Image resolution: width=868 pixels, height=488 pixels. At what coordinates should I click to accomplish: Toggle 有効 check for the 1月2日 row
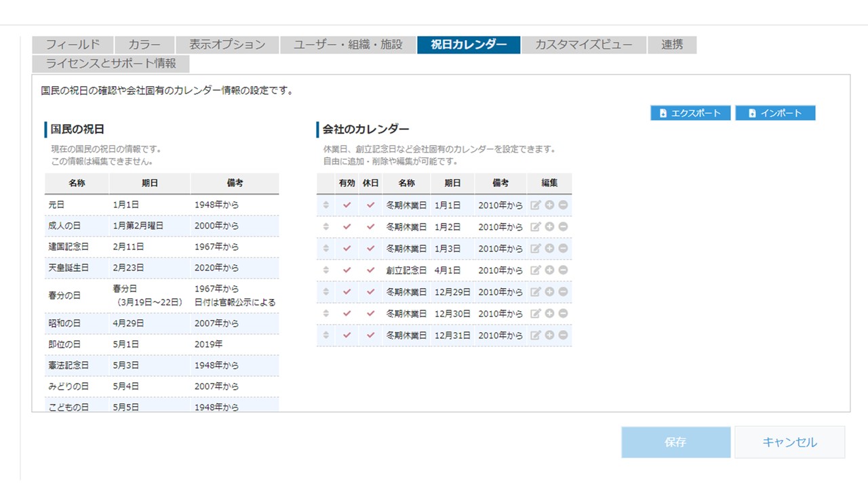(x=347, y=227)
